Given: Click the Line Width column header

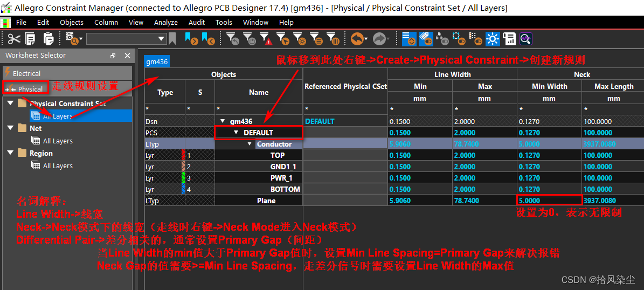Looking at the screenshot, I should tap(452, 74).
